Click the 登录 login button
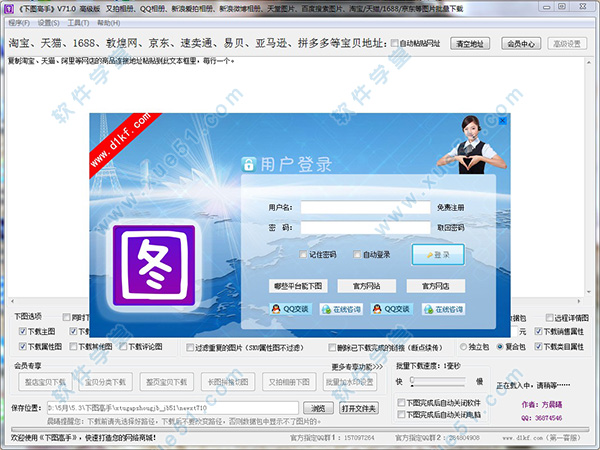The width and height of the screenshot is (600, 450). click(438, 255)
